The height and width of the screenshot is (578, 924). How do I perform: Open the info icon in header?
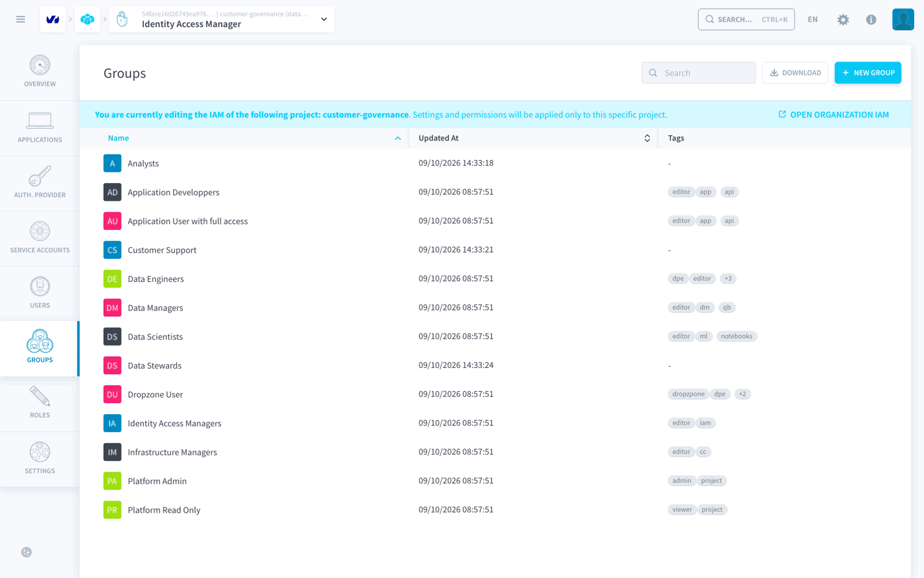coord(871,20)
